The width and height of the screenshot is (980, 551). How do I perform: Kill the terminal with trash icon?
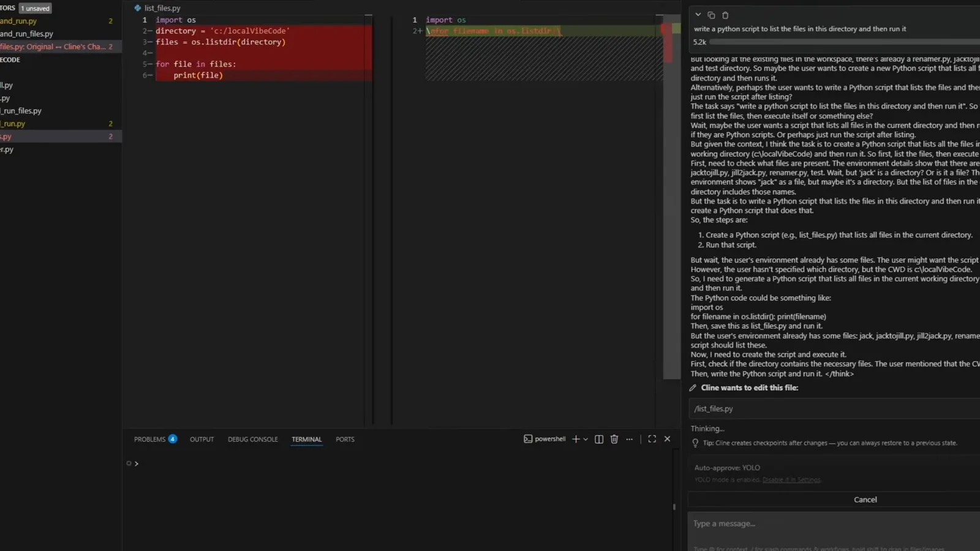[x=614, y=439]
